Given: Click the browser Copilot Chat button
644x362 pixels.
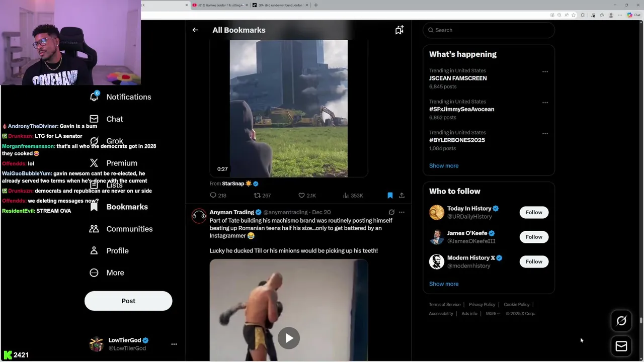Looking at the screenshot, I should click(633, 15).
